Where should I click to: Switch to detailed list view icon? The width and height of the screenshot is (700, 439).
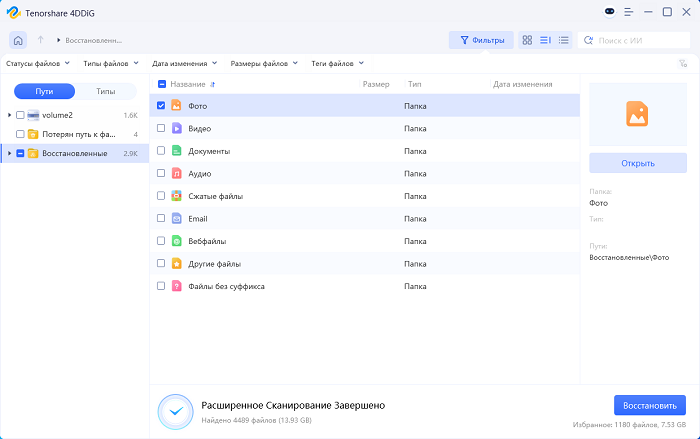(545, 40)
